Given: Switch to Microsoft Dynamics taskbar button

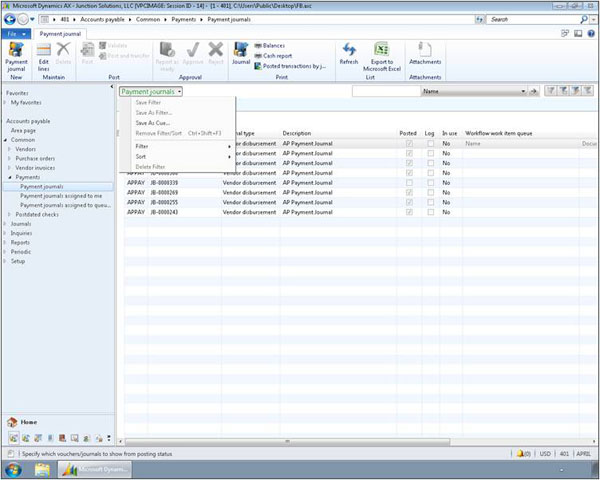Looking at the screenshot, I should coord(95,470).
